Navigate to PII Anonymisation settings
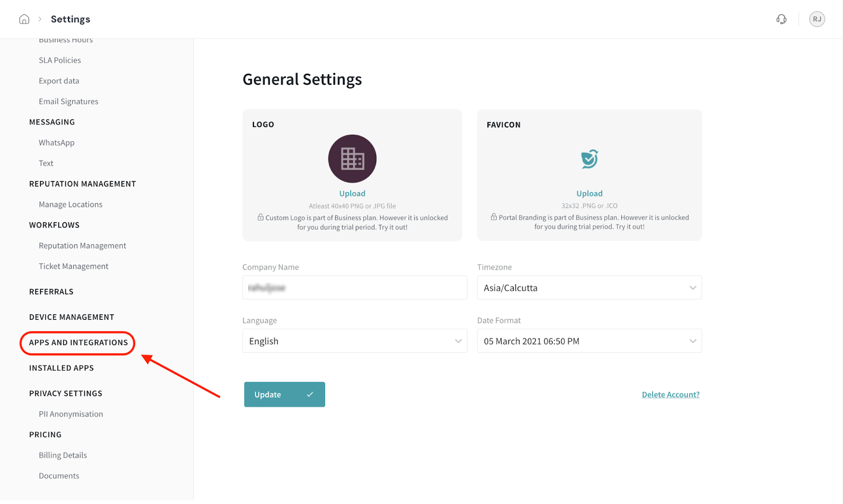The height and width of the screenshot is (504, 843). [x=71, y=414]
